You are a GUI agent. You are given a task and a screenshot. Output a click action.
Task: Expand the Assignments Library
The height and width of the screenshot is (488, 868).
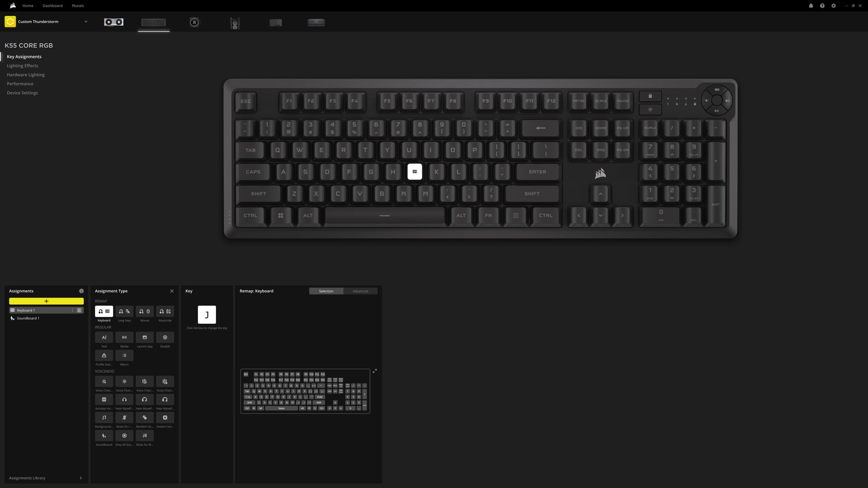click(x=46, y=478)
